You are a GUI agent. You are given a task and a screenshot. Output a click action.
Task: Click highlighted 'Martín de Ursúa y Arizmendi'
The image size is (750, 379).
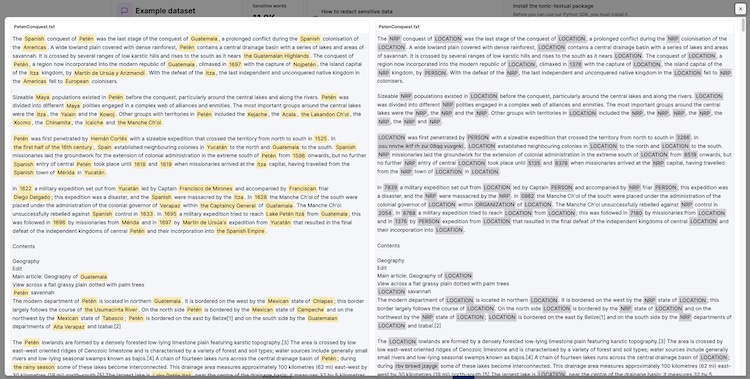[x=109, y=73]
